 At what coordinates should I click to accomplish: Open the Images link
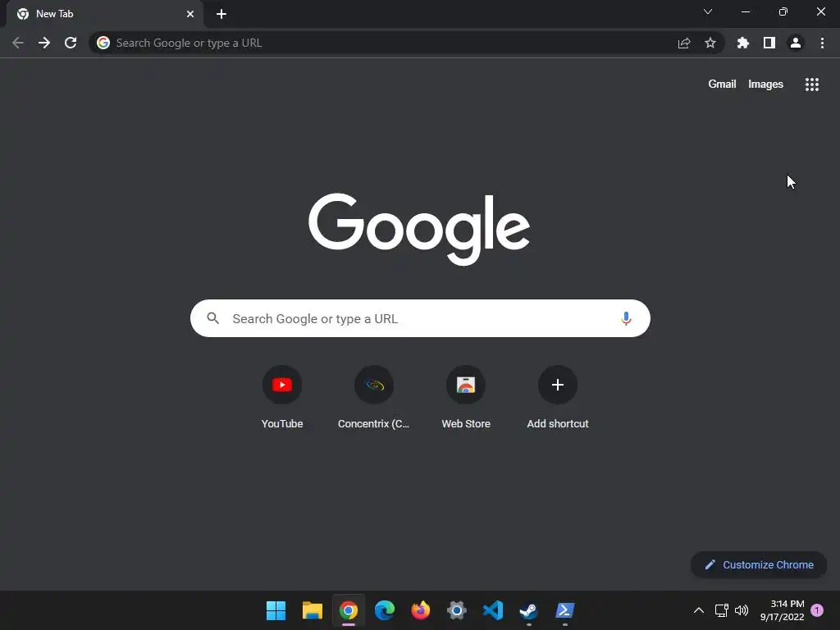coord(765,84)
